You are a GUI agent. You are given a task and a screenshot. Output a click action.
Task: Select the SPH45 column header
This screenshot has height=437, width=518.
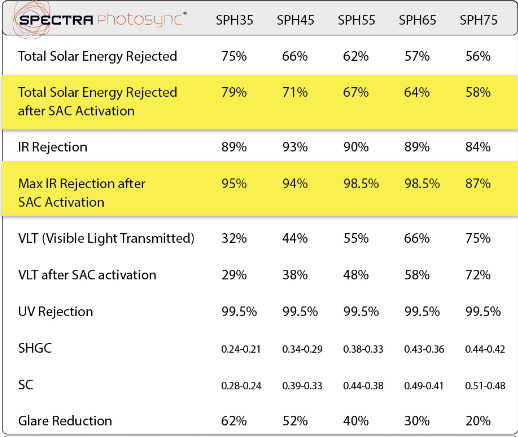[295, 20]
